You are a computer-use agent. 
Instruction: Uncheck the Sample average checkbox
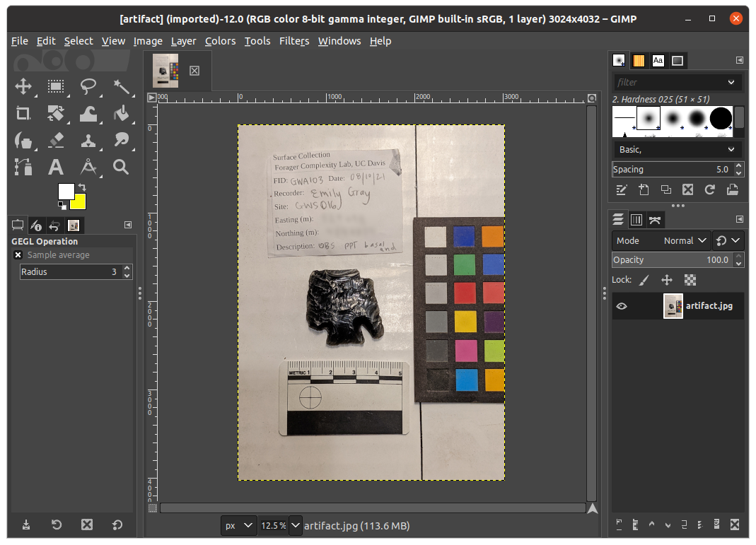(x=18, y=255)
